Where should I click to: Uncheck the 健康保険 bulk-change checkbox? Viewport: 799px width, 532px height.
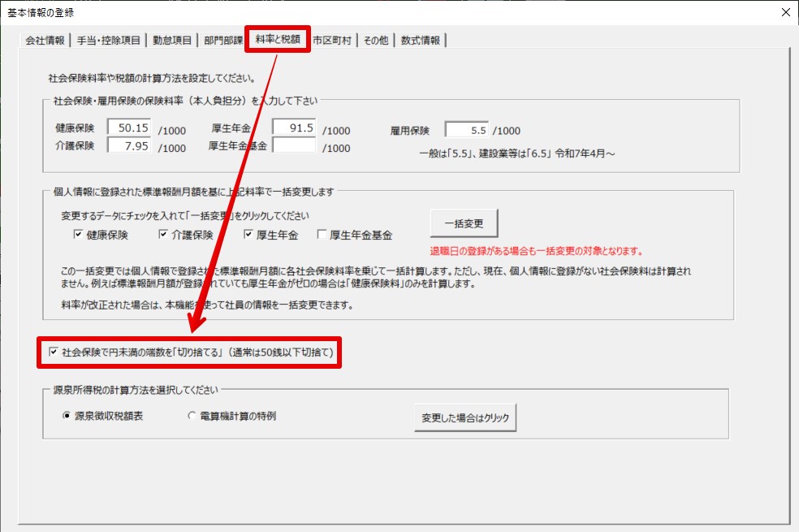(x=78, y=235)
